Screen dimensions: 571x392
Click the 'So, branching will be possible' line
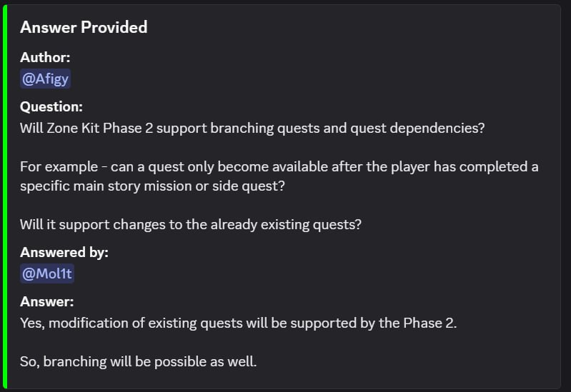point(139,362)
